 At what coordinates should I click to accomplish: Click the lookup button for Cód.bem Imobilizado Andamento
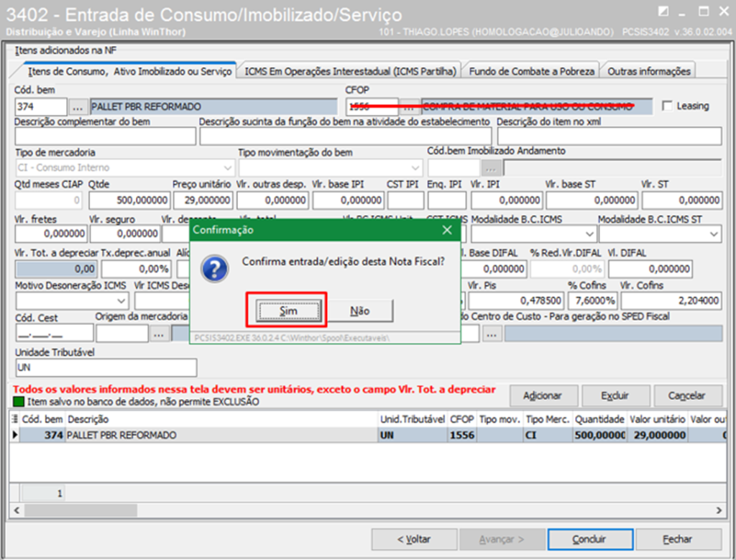[491, 167]
